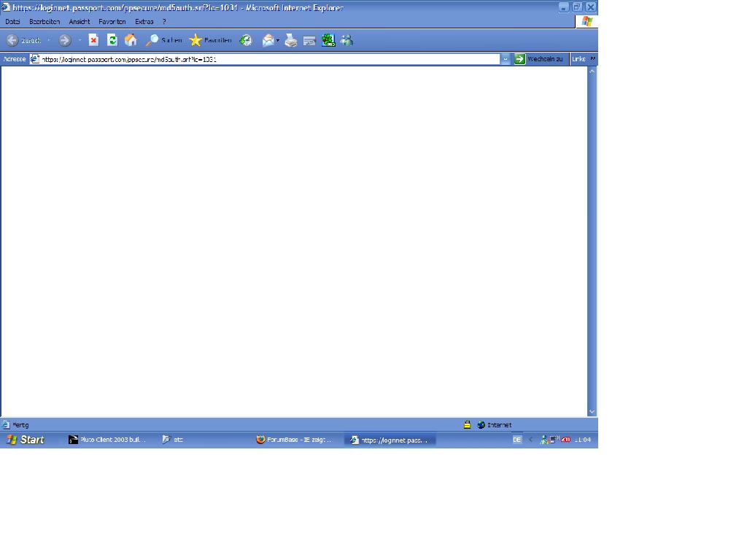Click scrollbar down arrow
Viewport: 747px width, 560px height.
click(592, 412)
